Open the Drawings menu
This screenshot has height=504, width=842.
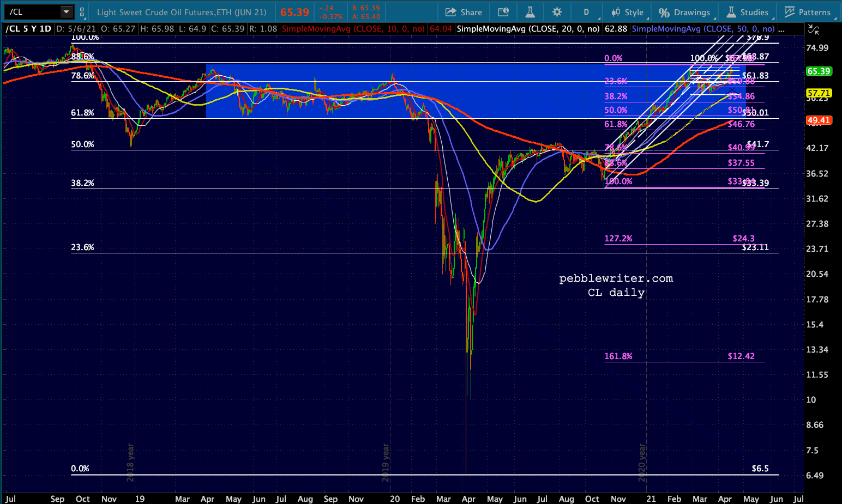pyautogui.click(x=684, y=12)
